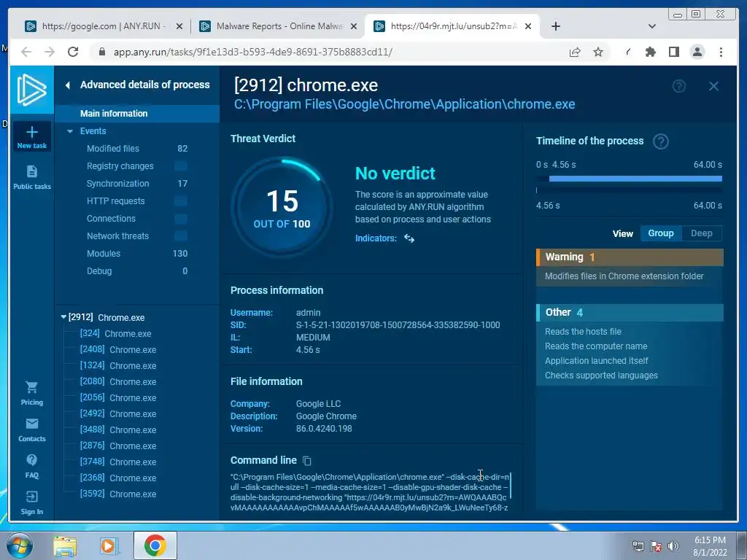Viewport: 747px width, 560px height.
Task: Click the blue process timeline bar
Action: [635, 179]
